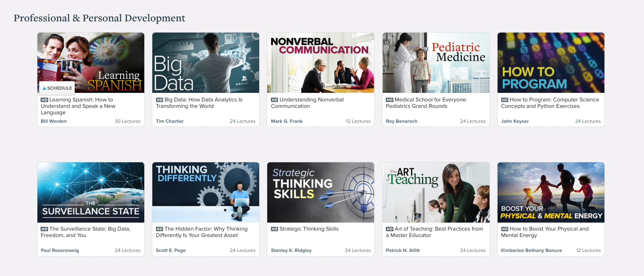
Task: Open 'Big Data: How Data Analytics' title
Action: coord(199,103)
